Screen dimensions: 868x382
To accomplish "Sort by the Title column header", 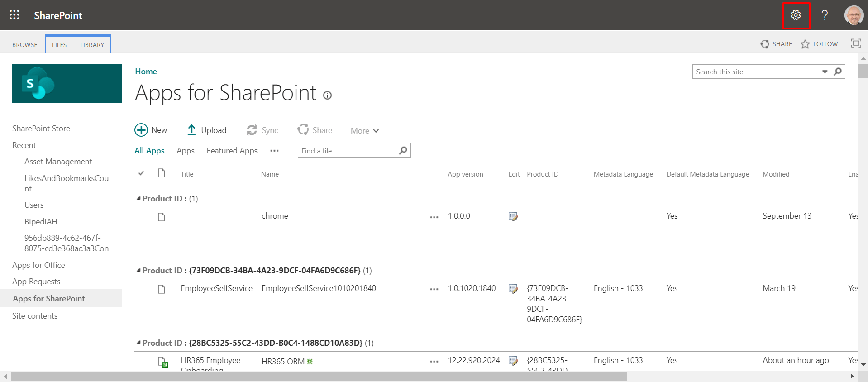I will pyautogui.click(x=187, y=174).
